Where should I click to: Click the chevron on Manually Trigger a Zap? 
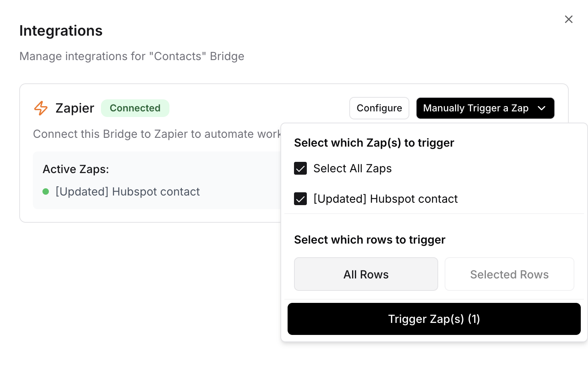(x=542, y=108)
